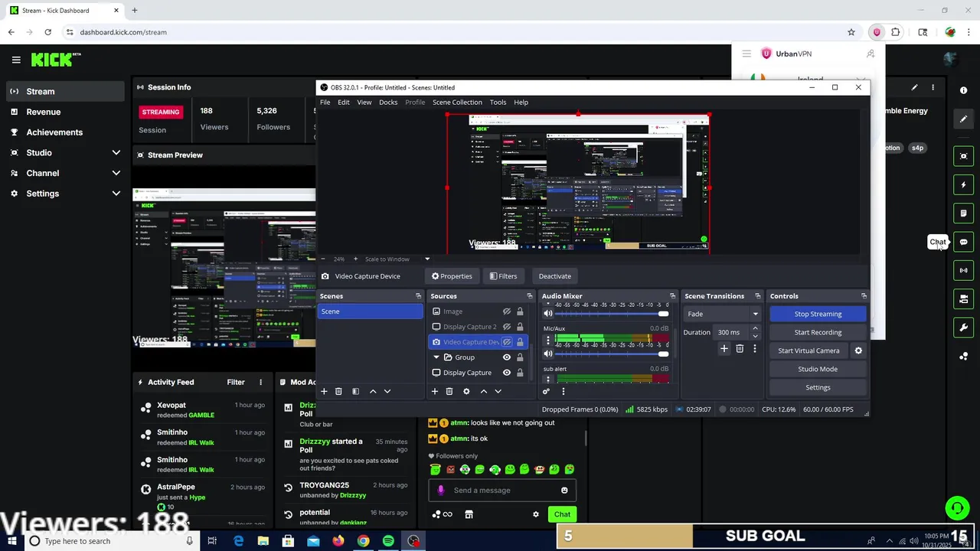Open Firefox from the taskbar
The width and height of the screenshot is (980, 551).
(338, 541)
